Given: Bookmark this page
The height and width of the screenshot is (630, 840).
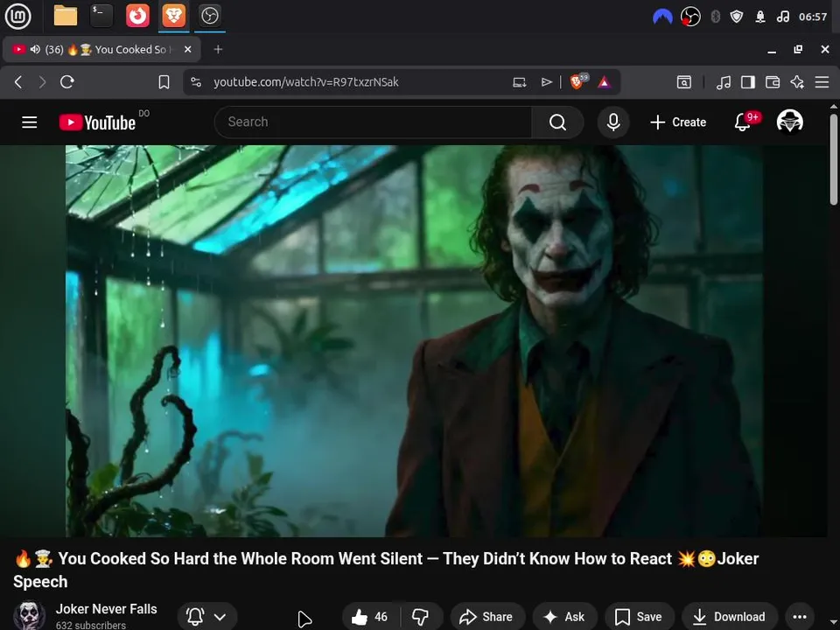Looking at the screenshot, I should click(164, 82).
